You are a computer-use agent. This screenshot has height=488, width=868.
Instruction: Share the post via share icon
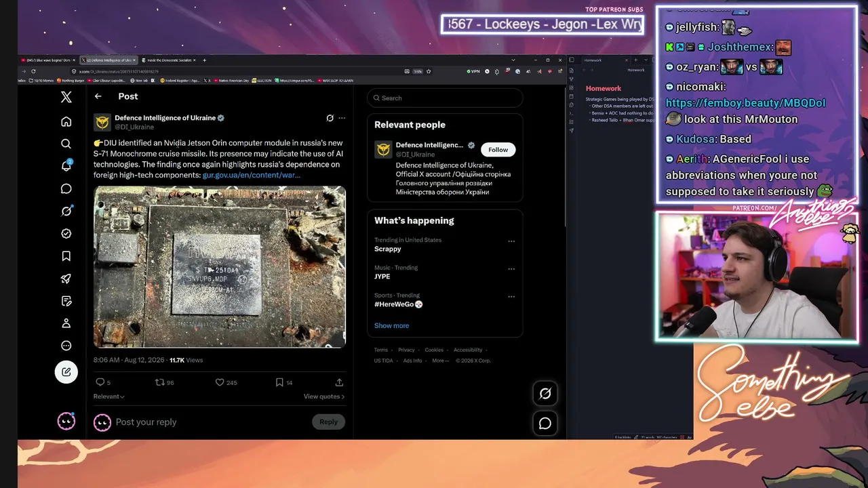tap(339, 382)
